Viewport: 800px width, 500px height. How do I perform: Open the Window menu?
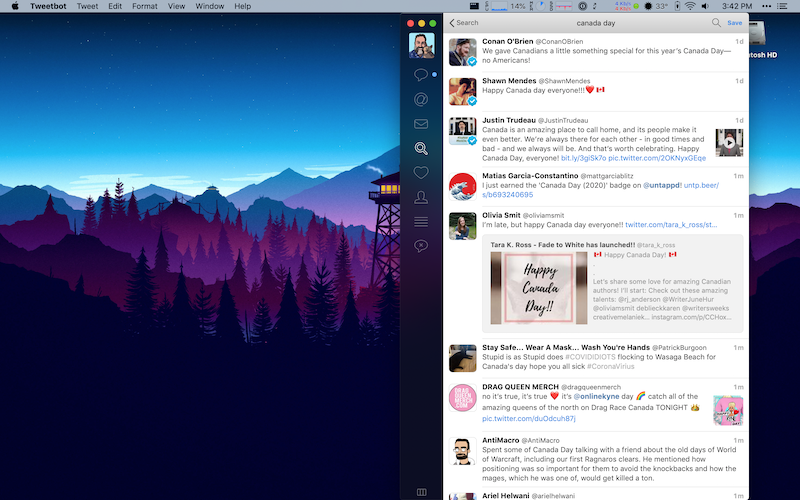(x=210, y=6)
